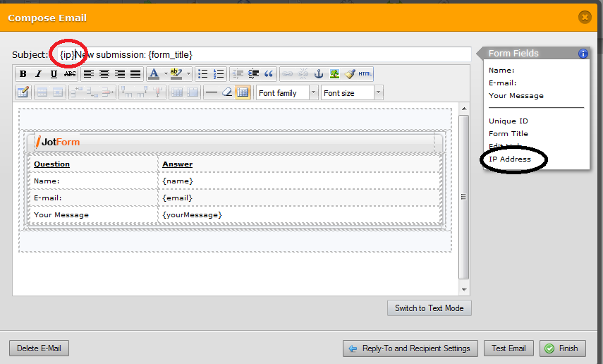Insert an image into the email

(334, 74)
